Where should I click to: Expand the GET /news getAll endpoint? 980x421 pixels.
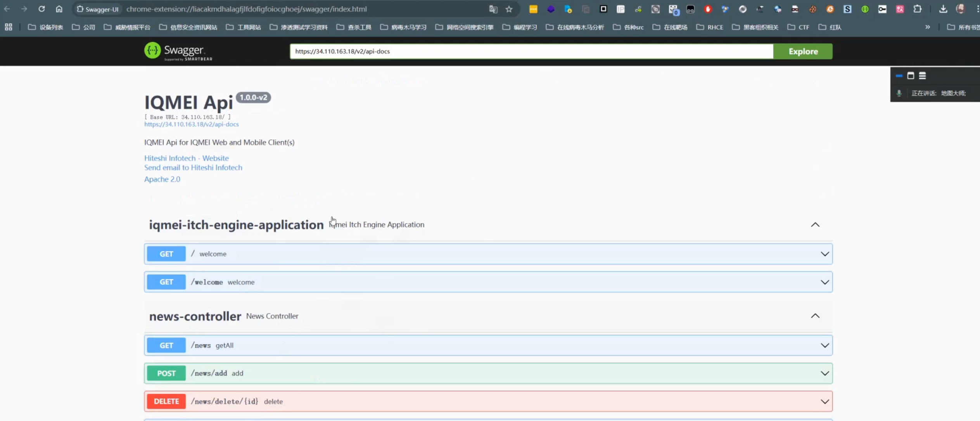(x=824, y=345)
